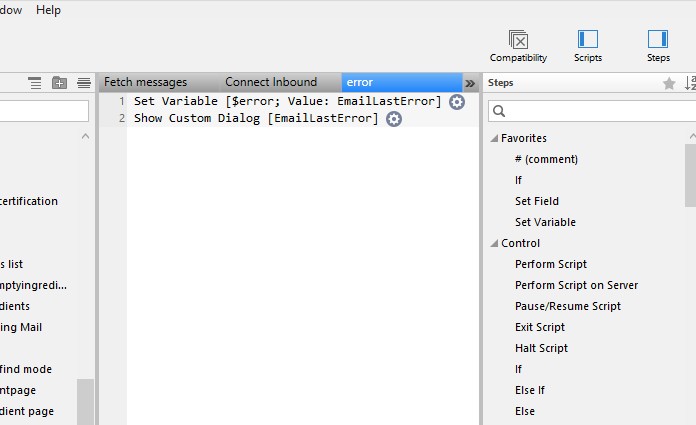Select Perform Script on Server step
Screen dimensions: 696x425
coord(576,285)
